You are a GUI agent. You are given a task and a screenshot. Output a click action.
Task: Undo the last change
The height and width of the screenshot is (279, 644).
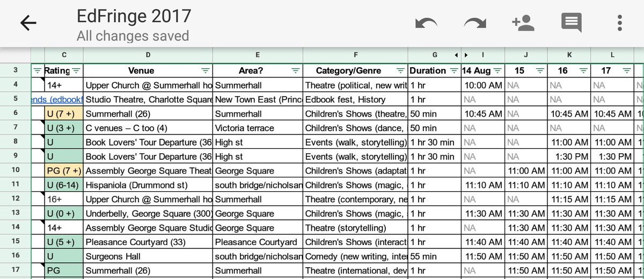pos(426,23)
